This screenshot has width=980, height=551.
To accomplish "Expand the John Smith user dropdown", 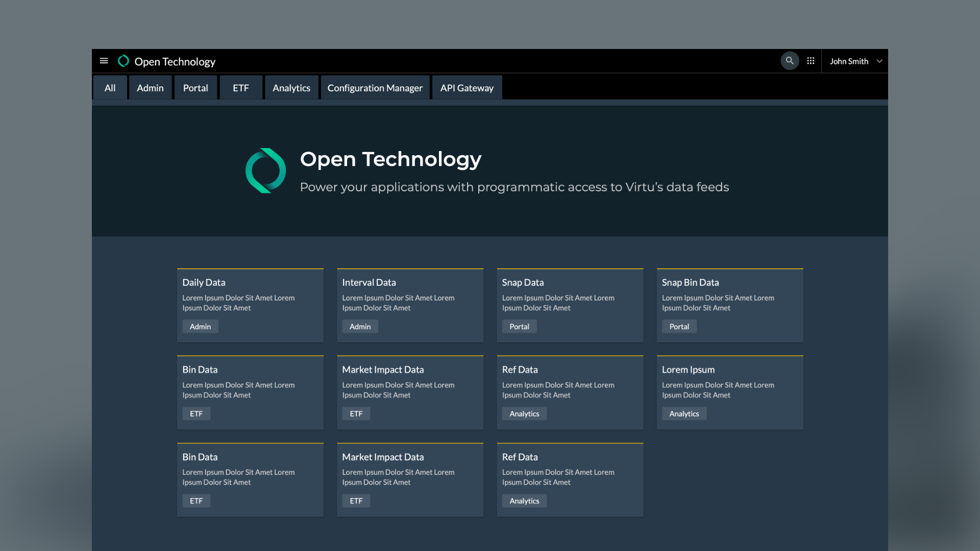I will coord(879,61).
